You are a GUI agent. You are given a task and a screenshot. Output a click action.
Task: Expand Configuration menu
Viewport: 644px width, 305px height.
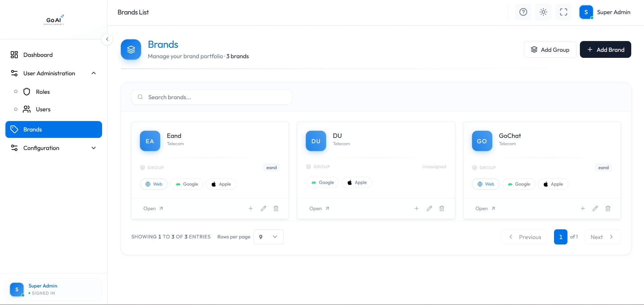pyautogui.click(x=54, y=148)
